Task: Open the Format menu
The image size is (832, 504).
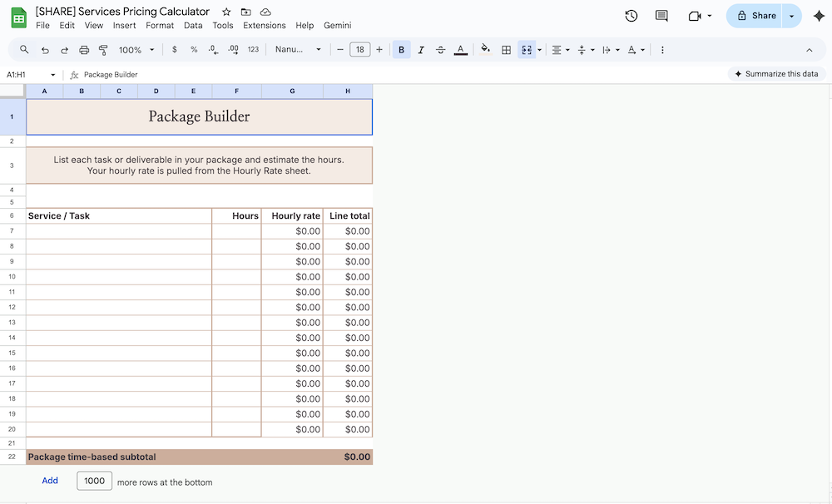Action: click(x=160, y=26)
